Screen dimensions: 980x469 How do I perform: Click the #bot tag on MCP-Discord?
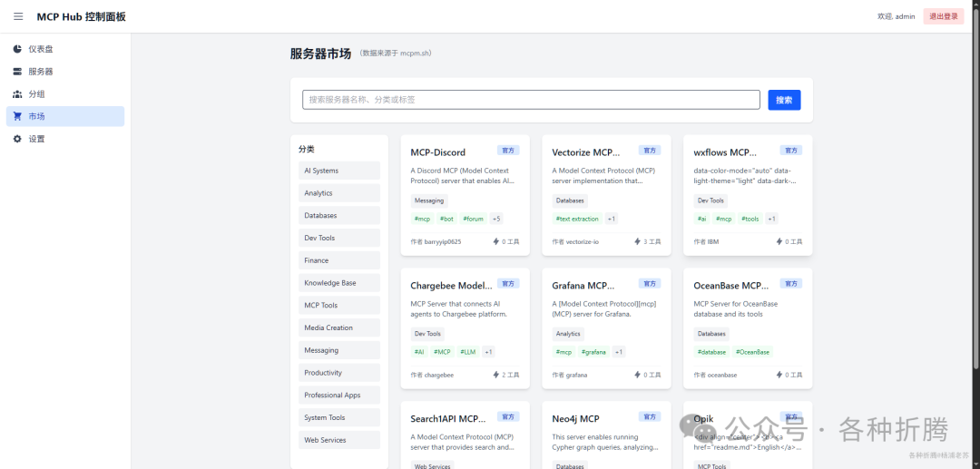click(x=446, y=219)
